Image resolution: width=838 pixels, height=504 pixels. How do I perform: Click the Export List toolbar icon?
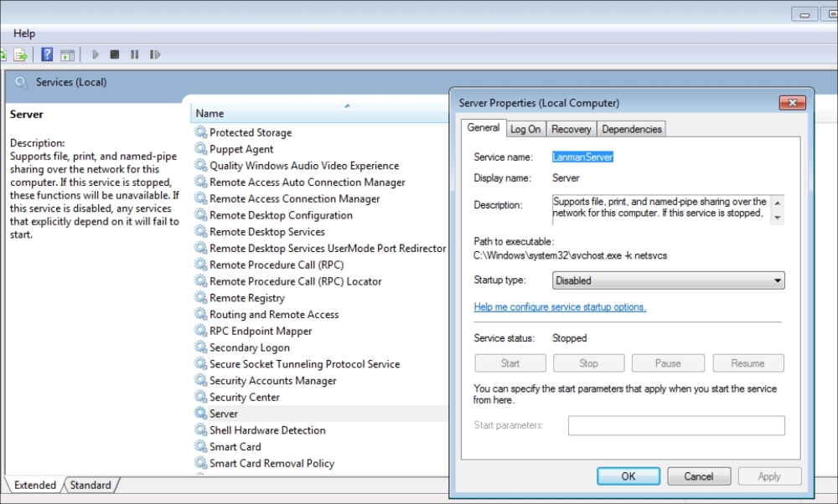point(20,55)
